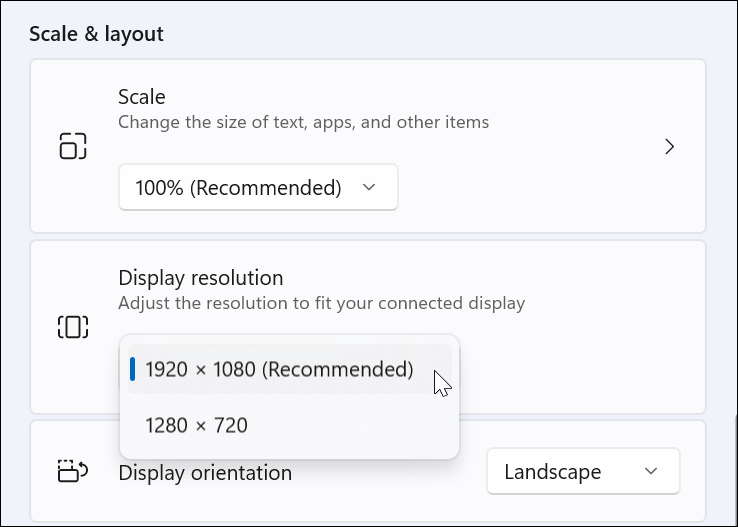Open Scale details via right arrow

(669, 147)
